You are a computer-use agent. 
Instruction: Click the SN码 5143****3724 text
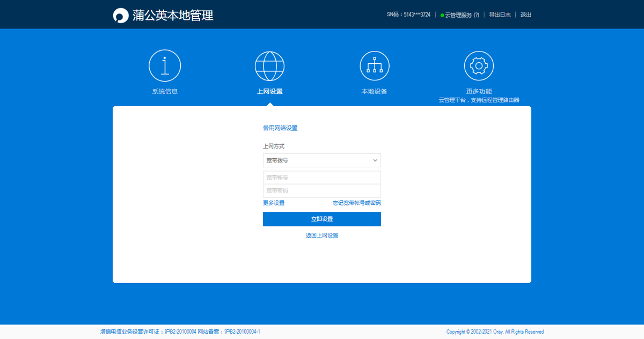[x=408, y=15]
